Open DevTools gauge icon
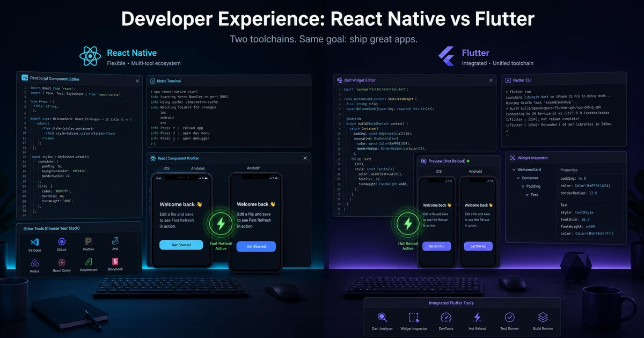644x338 pixels. point(446,318)
